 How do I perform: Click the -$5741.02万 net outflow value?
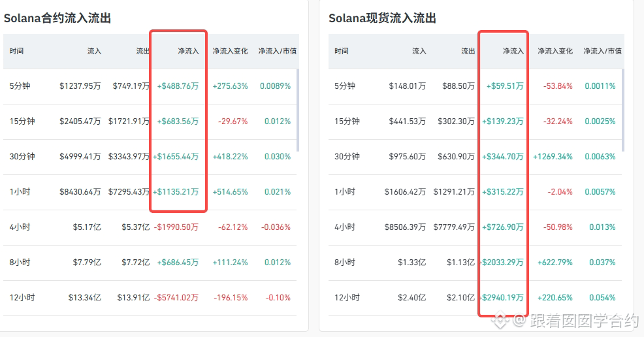(176, 298)
